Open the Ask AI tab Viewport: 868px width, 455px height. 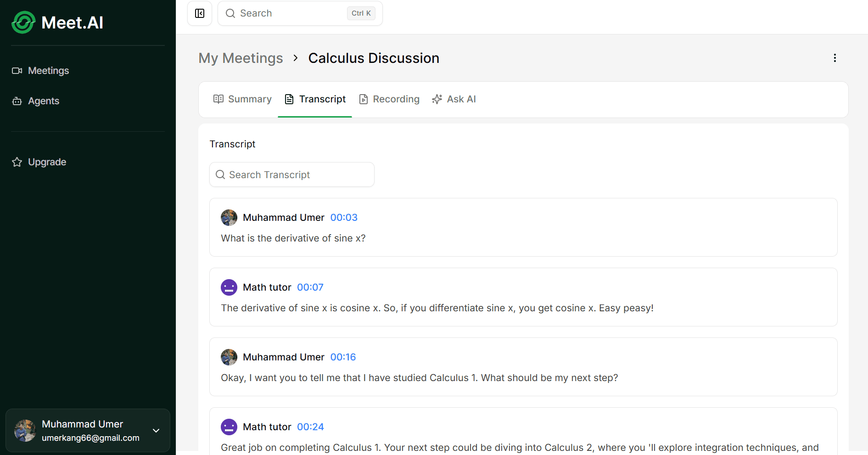point(454,99)
